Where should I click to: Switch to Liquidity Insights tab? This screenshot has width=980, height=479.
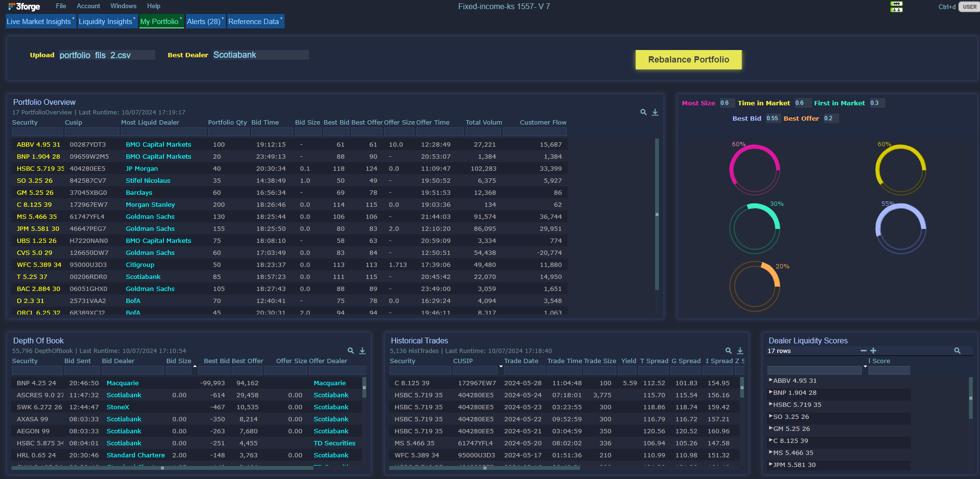click(x=107, y=21)
